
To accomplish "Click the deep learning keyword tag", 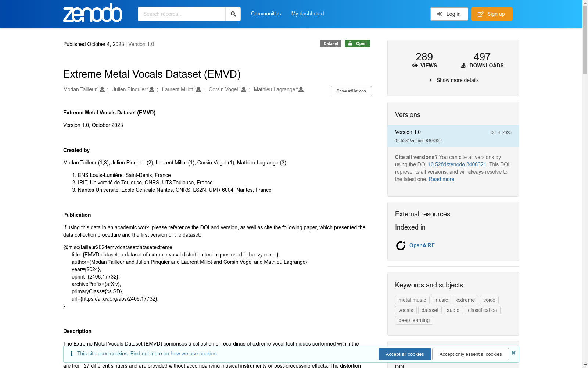I will coord(414,320).
